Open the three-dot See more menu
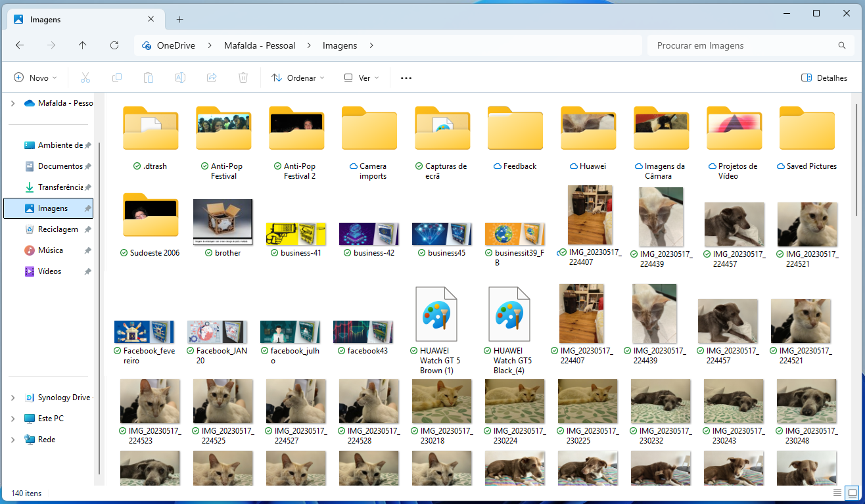 406,78
